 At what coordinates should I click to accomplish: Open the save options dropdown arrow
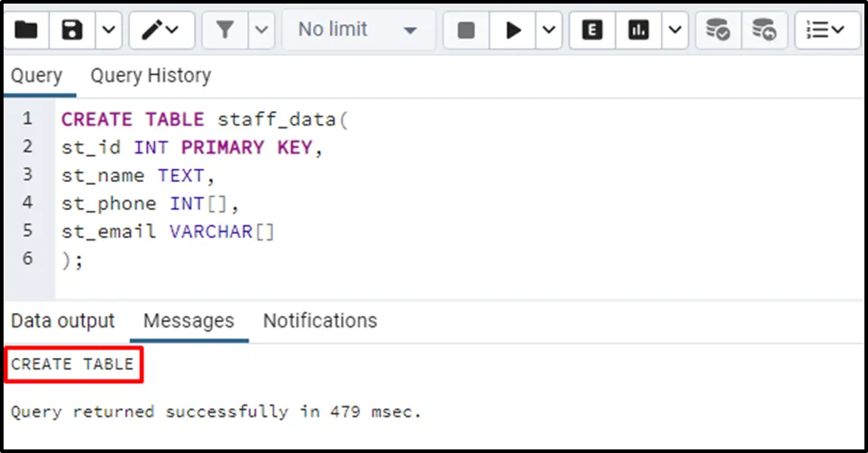(x=108, y=30)
